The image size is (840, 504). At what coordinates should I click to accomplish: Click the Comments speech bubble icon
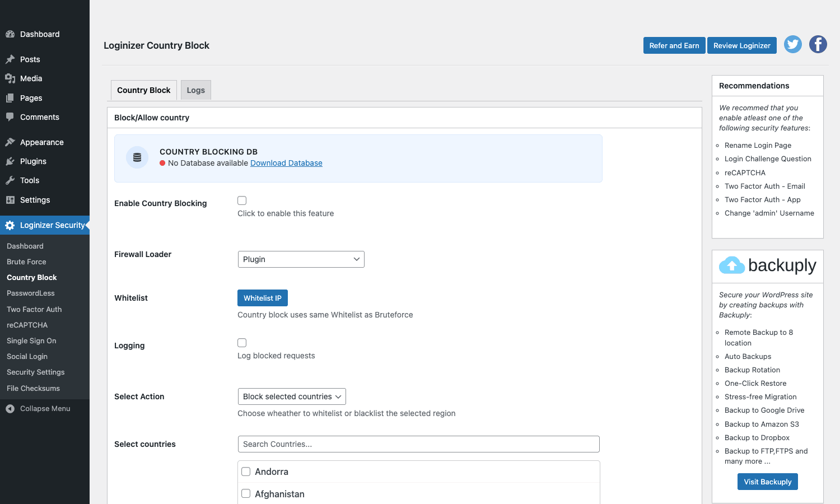point(10,117)
